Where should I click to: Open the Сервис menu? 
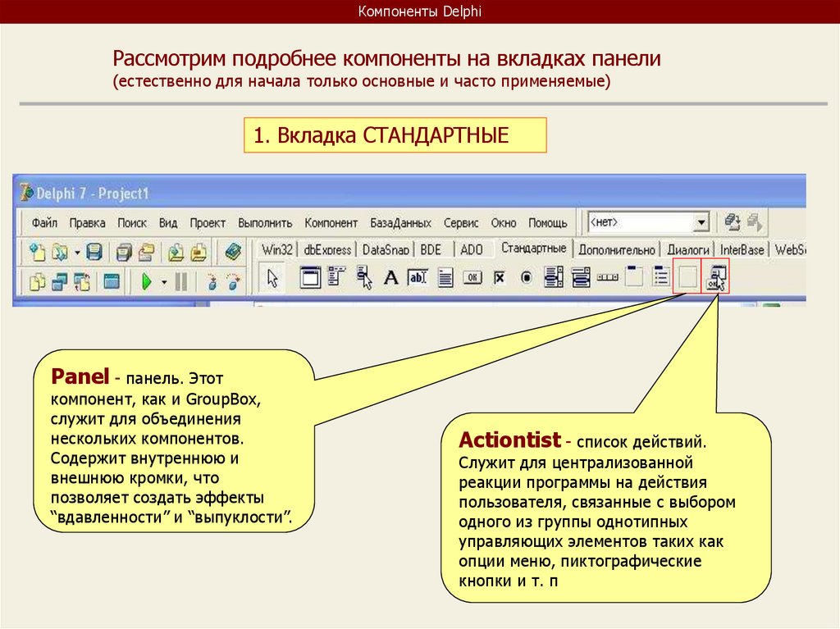tap(461, 223)
